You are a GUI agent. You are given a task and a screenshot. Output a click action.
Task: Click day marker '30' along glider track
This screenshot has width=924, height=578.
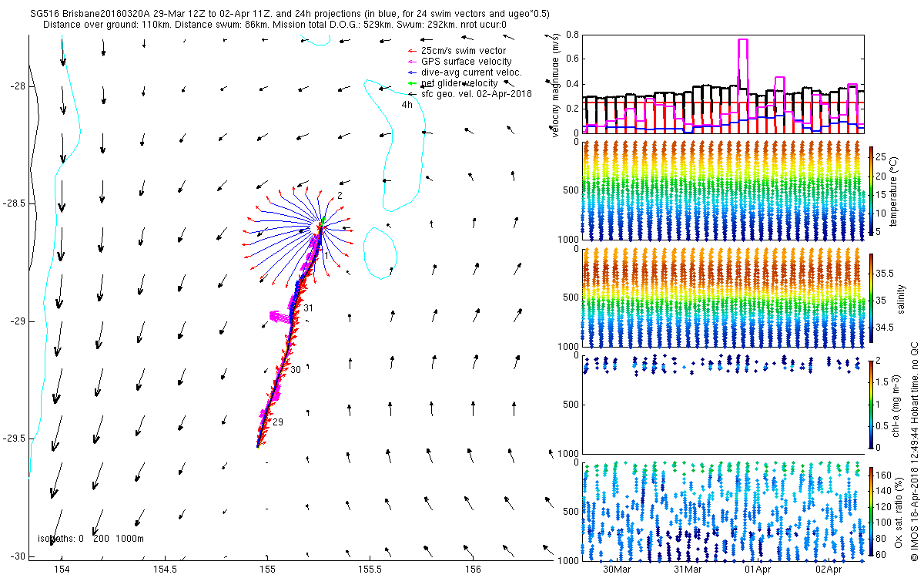coord(296,370)
